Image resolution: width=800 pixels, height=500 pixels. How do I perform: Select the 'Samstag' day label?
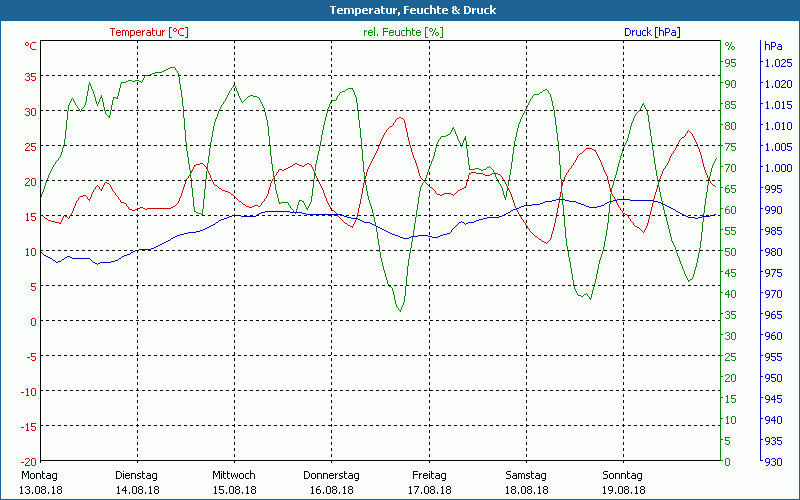(x=526, y=476)
